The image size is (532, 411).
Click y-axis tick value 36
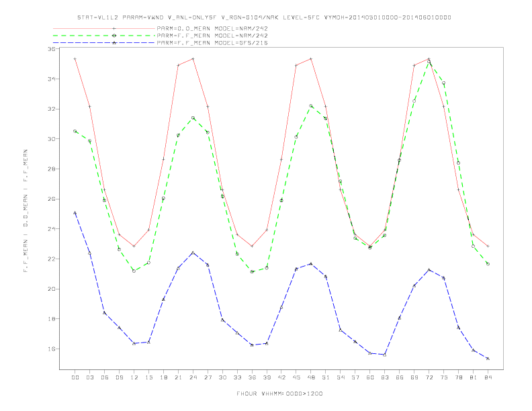[52, 49]
